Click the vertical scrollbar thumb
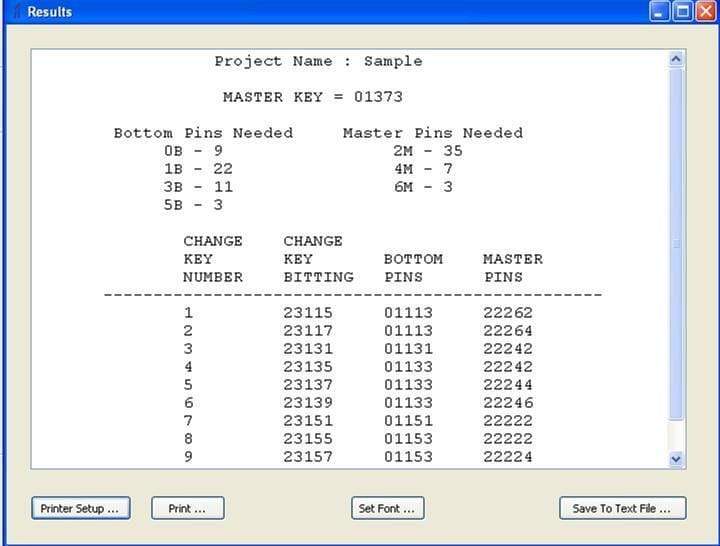The width and height of the screenshot is (720, 546). [676, 245]
